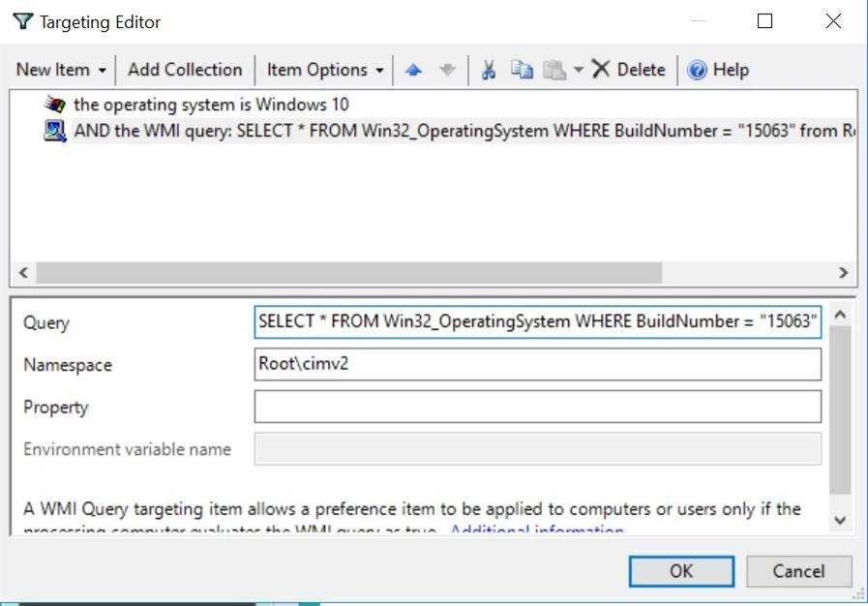
Task: Click the horizontal scrollbar right arrow
Action: [x=843, y=273]
